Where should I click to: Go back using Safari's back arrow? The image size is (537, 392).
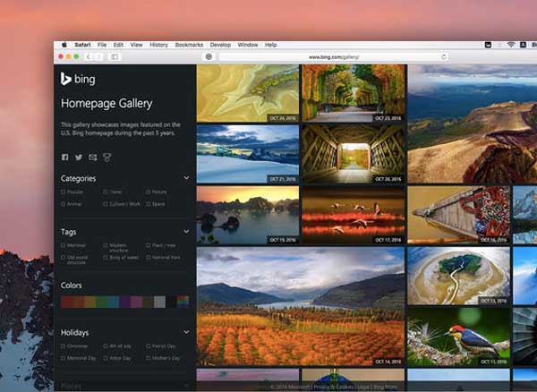pyautogui.click(x=89, y=57)
